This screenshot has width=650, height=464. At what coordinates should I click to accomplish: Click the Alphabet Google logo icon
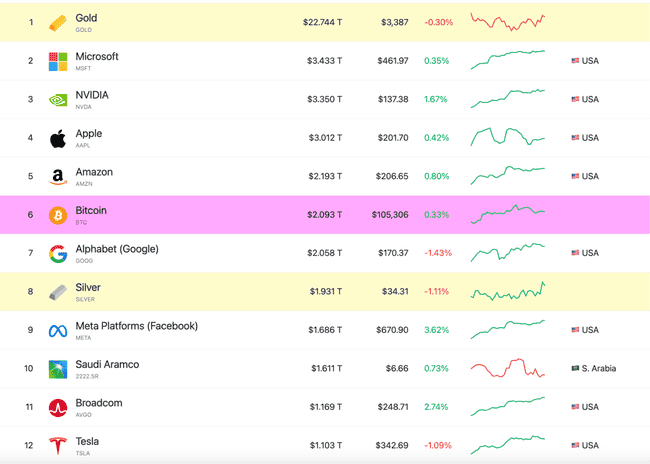coord(58,254)
